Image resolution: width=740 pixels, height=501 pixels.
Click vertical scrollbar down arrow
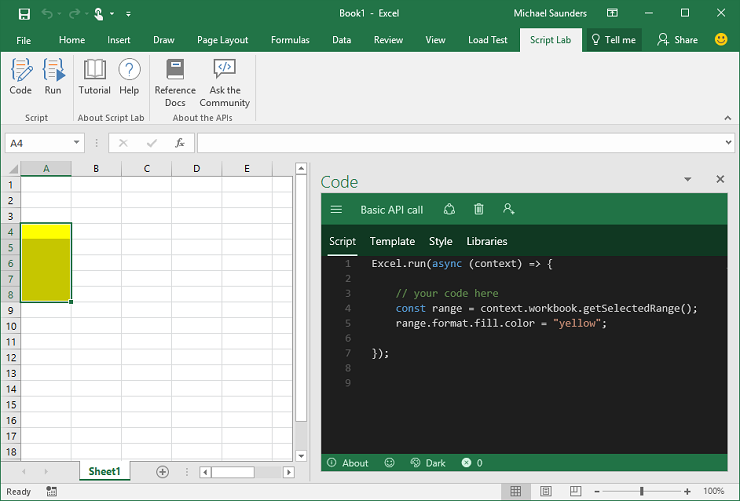pyautogui.click(x=301, y=456)
